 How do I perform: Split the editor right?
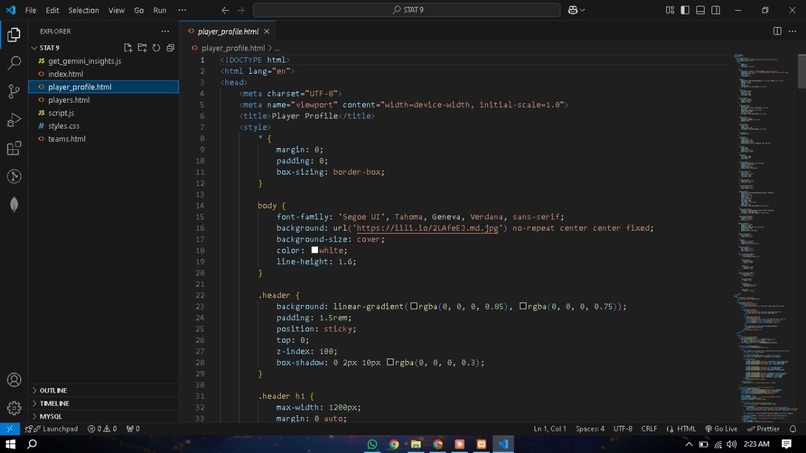pos(777,31)
